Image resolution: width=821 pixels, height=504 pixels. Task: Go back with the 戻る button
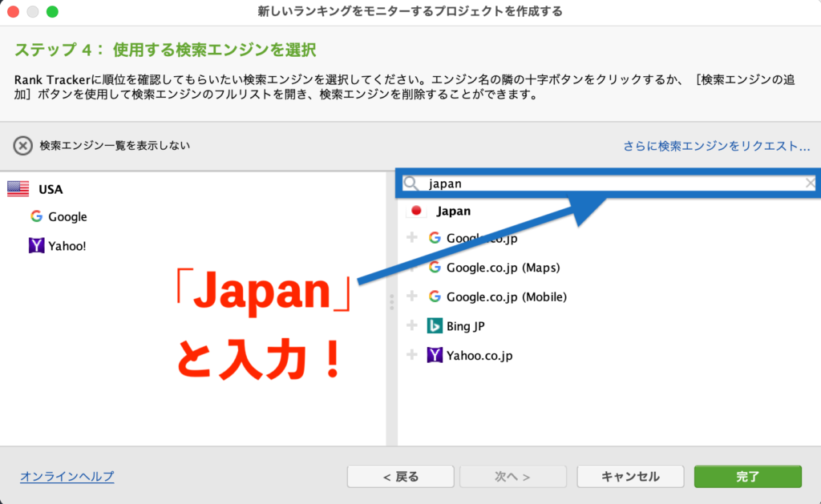click(x=401, y=476)
